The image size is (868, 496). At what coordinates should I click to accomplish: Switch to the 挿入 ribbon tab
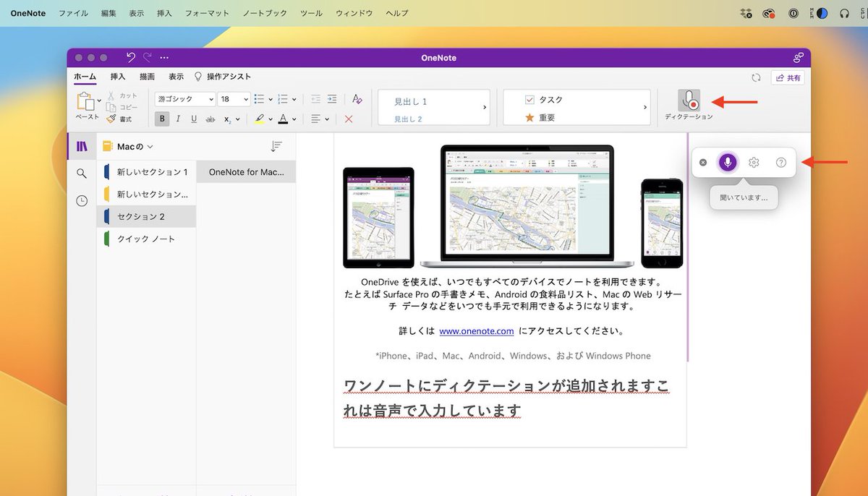click(x=118, y=77)
